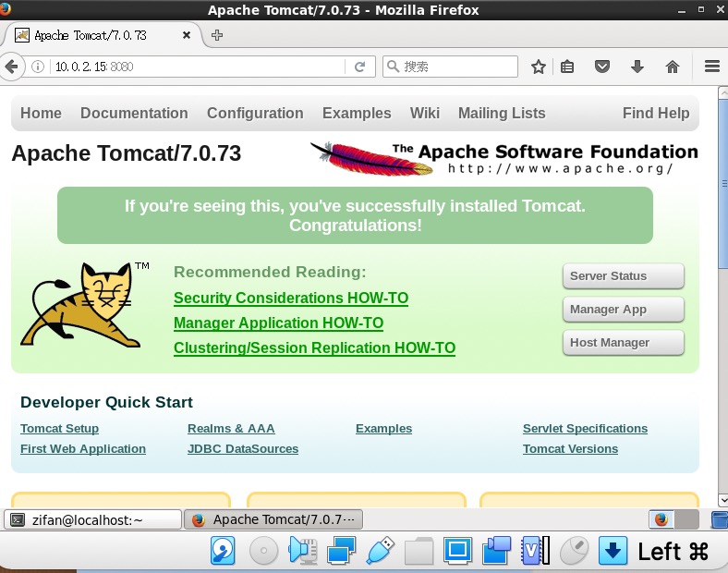The image size is (728, 573).
Task: Open the Firefox hamburger menu
Action: point(711,67)
